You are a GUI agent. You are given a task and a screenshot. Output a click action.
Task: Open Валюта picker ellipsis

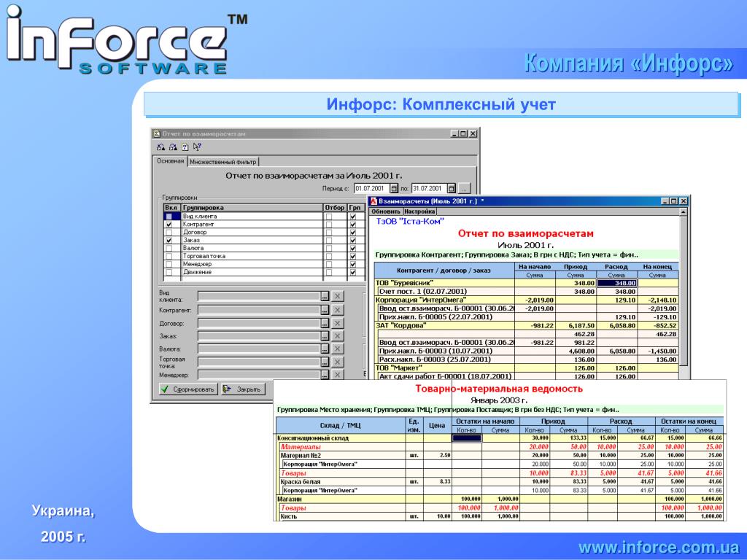click(325, 349)
